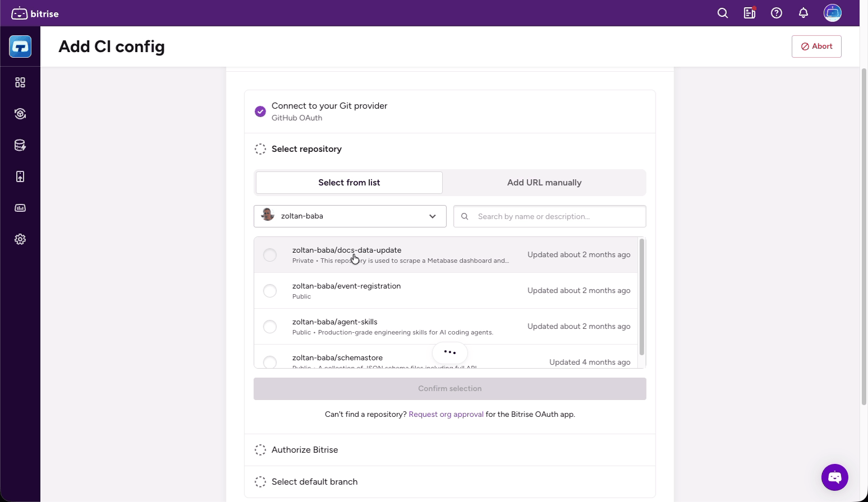
Task: Click the Production-grade engineering skills description
Action: (406, 332)
